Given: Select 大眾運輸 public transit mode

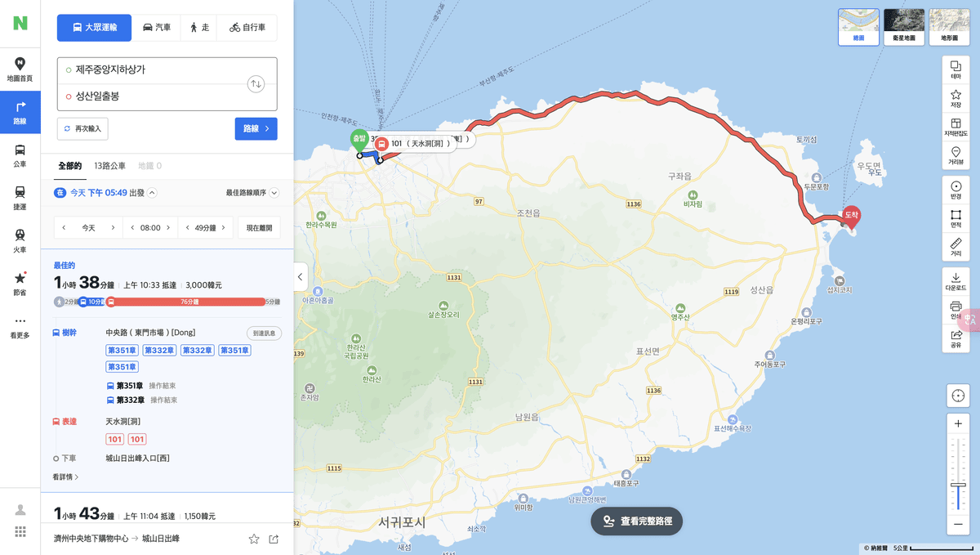Looking at the screenshot, I should point(94,28).
